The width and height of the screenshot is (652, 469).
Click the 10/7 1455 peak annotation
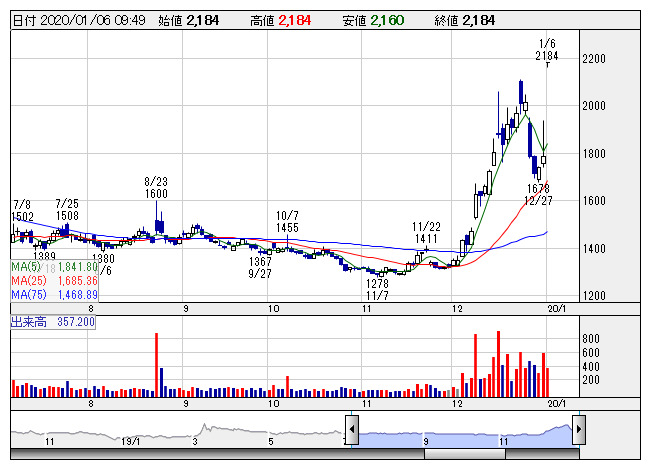pyautogui.click(x=288, y=222)
